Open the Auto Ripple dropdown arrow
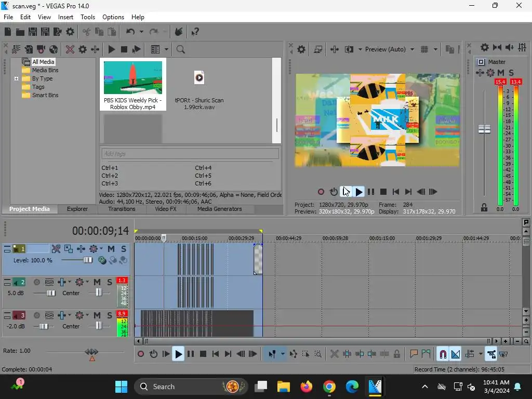This screenshot has height=399, width=532. [x=481, y=354]
